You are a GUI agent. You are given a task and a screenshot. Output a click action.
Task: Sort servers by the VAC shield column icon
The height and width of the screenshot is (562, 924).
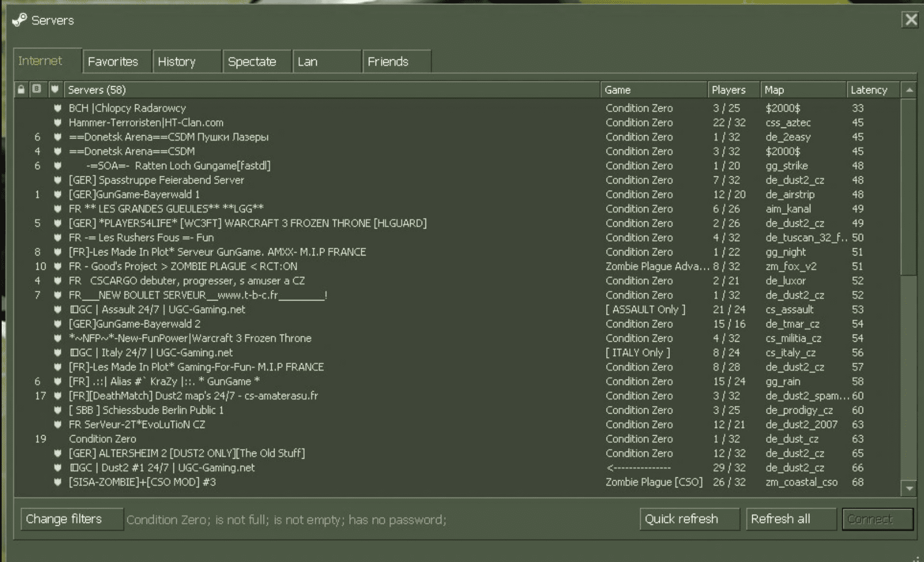(55, 89)
